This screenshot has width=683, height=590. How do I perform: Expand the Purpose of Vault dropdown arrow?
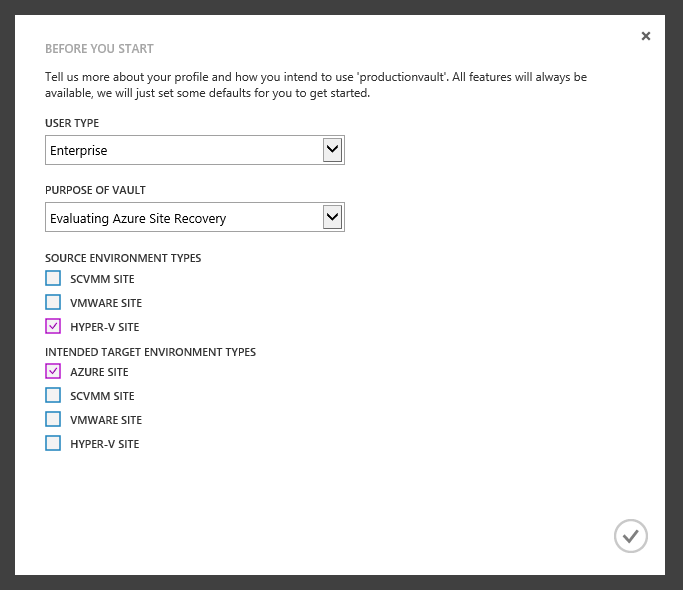[x=333, y=217]
